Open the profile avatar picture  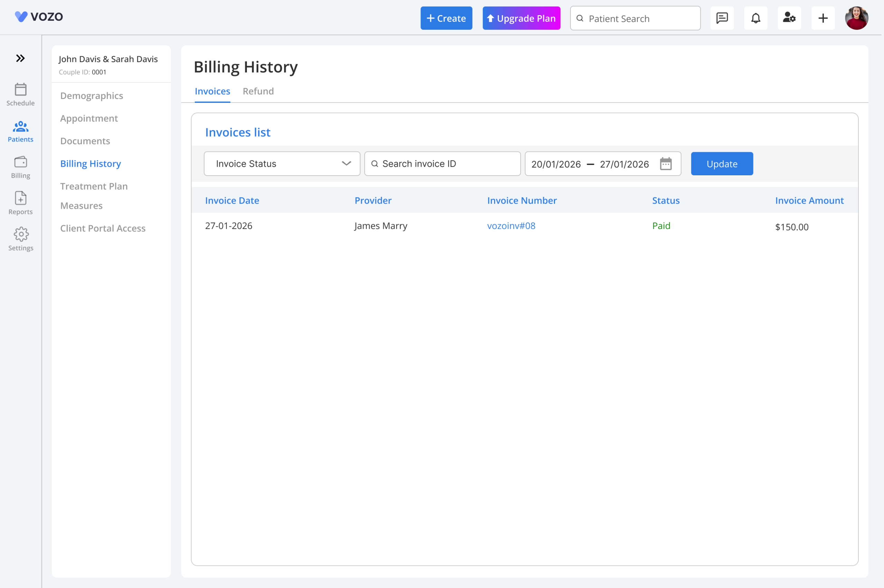[x=857, y=18]
